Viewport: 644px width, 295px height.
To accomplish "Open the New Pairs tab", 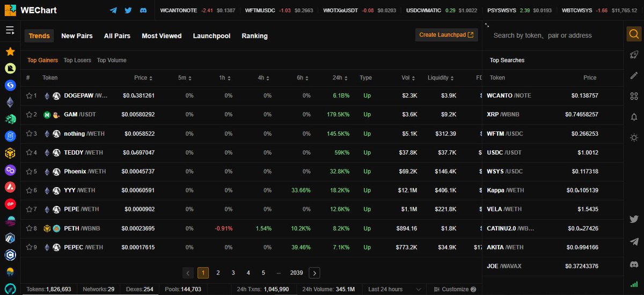I will (77, 36).
